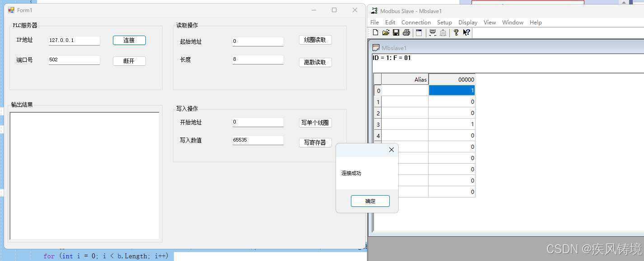Open the View menu

tap(490, 22)
